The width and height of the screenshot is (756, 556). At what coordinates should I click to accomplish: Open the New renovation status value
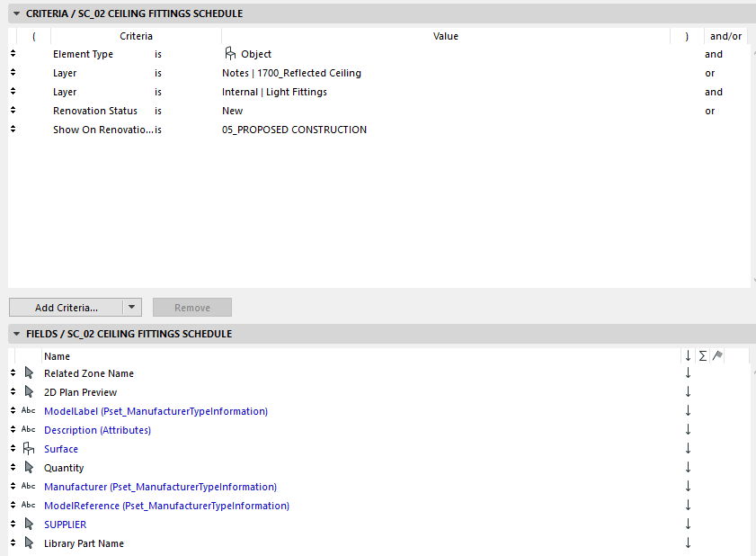(x=232, y=111)
